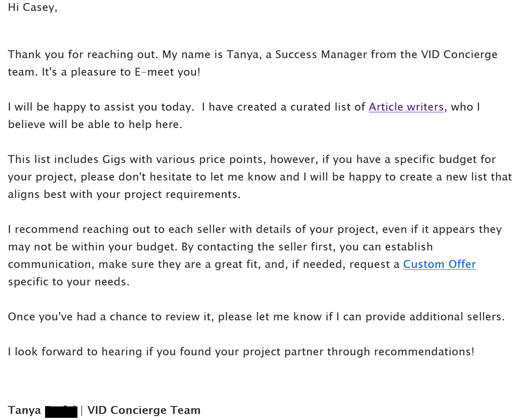Screen dimensions: 525x420
Task: Click the line 'believe will be able to help here.'
Action: click(95, 125)
